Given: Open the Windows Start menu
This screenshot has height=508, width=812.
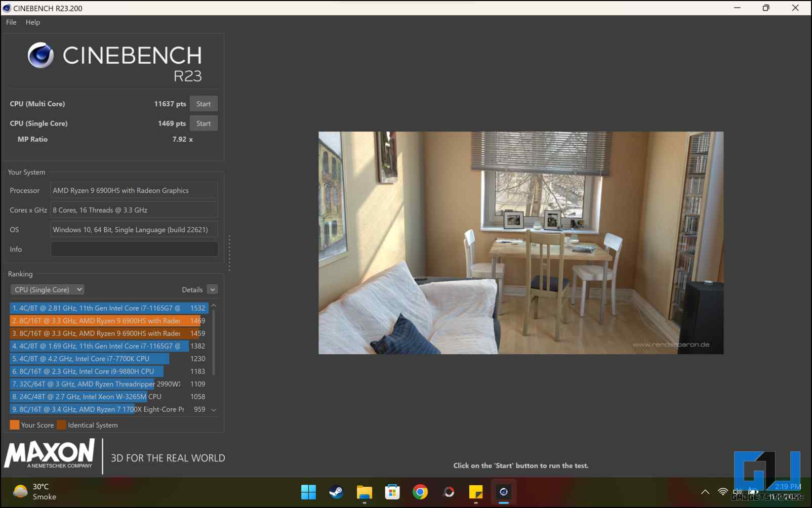Looking at the screenshot, I should [308, 492].
